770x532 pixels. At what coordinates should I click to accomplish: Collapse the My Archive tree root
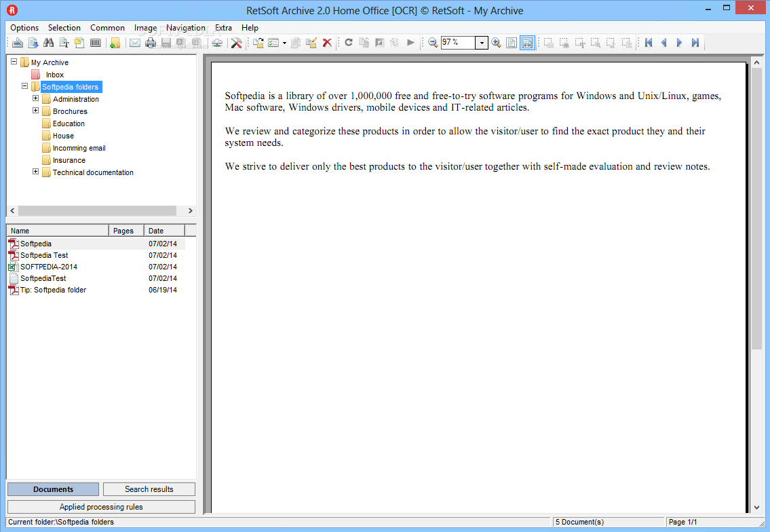coord(14,61)
